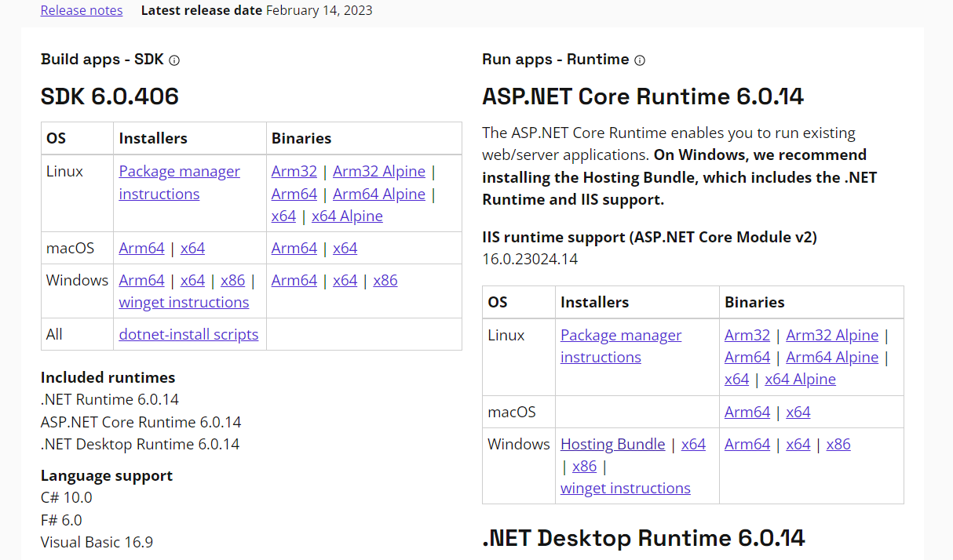Open Package manager instructions for Linux Runtime

(621, 335)
